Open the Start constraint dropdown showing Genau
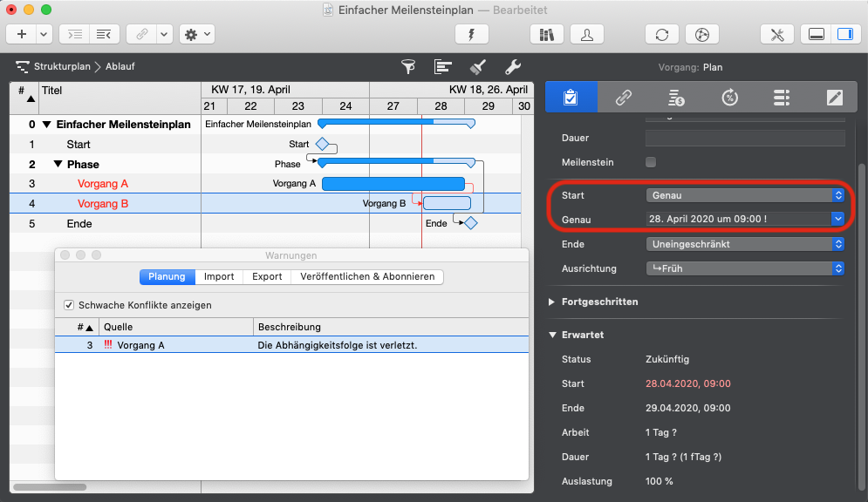Image resolution: width=868 pixels, height=502 pixels. pos(745,195)
